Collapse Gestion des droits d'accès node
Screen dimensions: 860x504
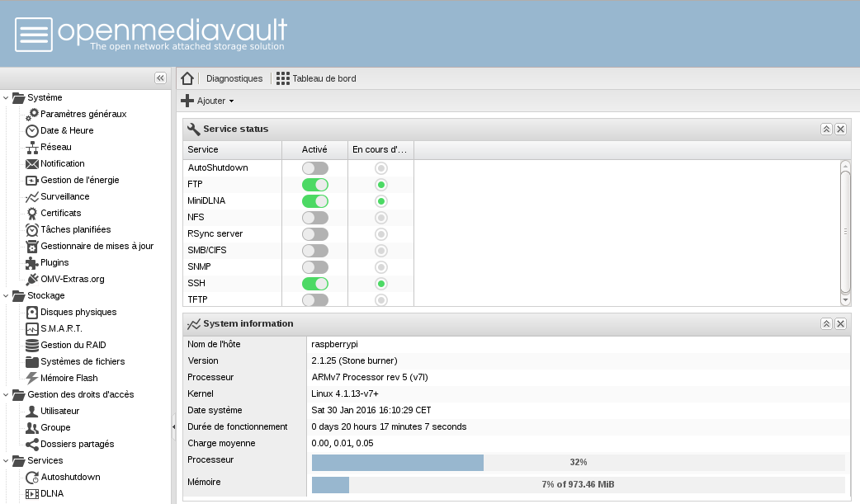6,394
